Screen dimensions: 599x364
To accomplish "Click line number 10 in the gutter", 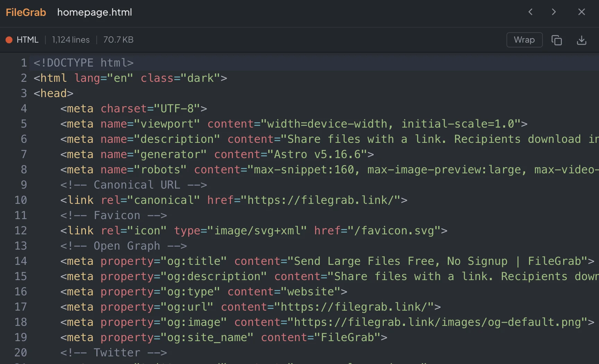I will [x=20, y=200].
